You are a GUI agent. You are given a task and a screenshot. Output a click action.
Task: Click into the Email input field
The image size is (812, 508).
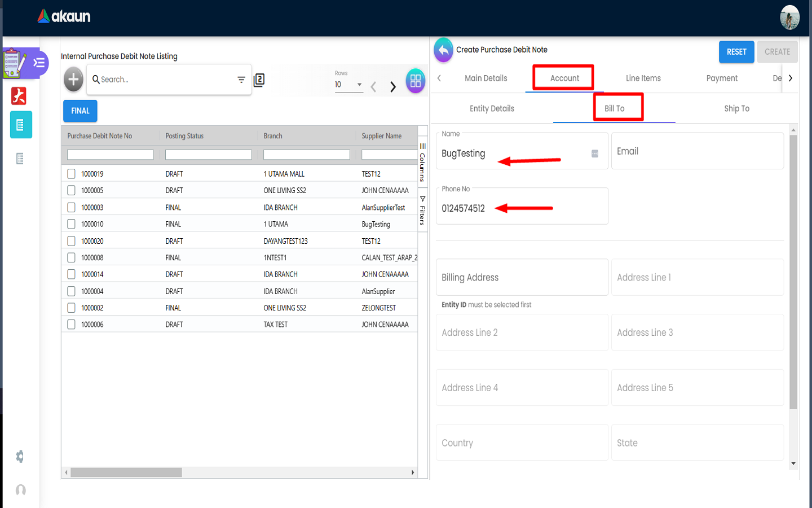click(x=697, y=151)
